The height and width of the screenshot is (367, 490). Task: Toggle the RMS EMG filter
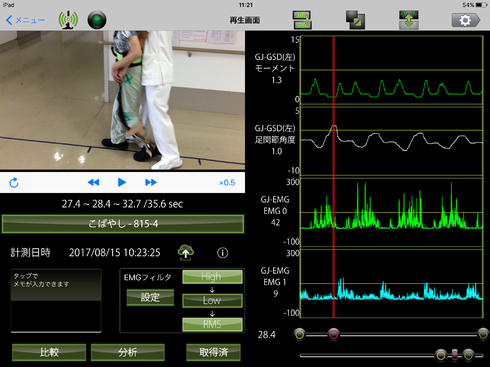(x=212, y=324)
